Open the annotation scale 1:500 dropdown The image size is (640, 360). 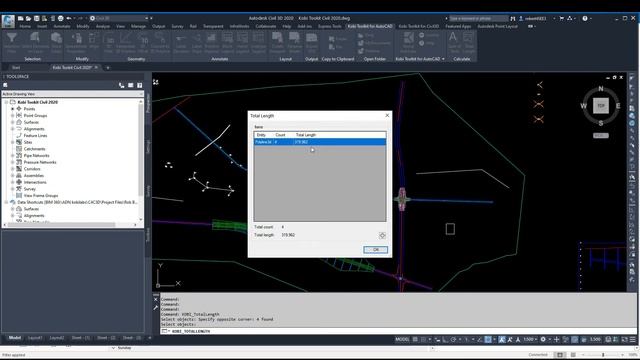point(530,339)
